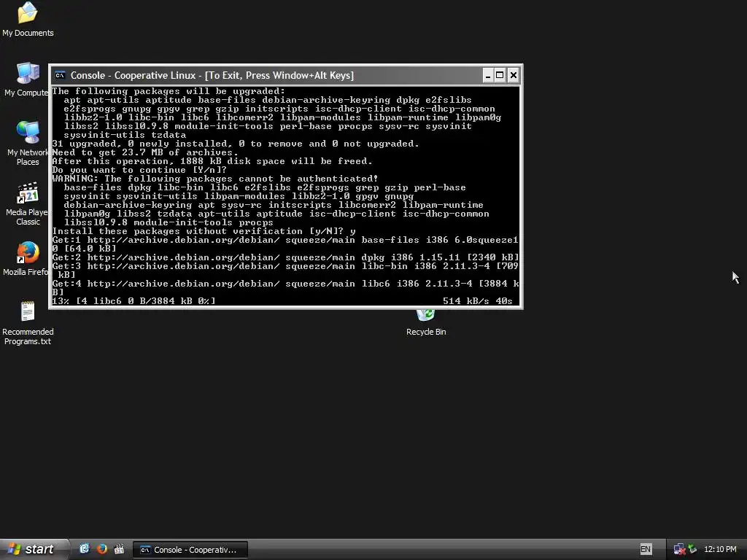This screenshot has width=747, height=560.
Task: Click the 12:10 PM system clock
Action: pyautogui.click(x=720, y=550)
